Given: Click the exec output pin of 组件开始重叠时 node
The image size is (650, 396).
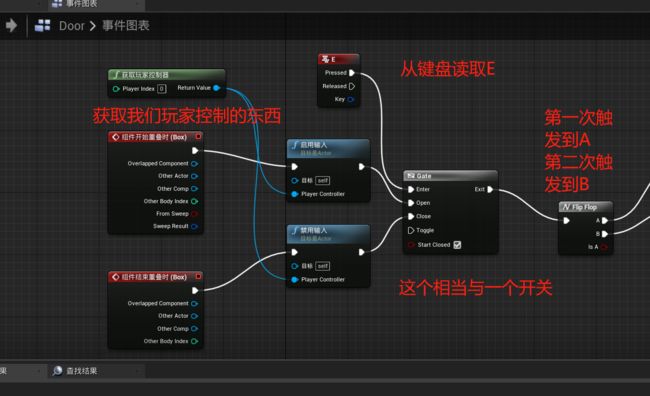Looking at the screenshot, I should pyautogui.click(x=195, y=151).
